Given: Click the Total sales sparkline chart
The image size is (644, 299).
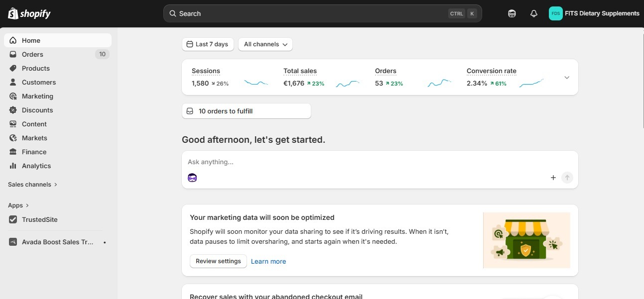Looking at the screenshot, I should click(348, 84).
